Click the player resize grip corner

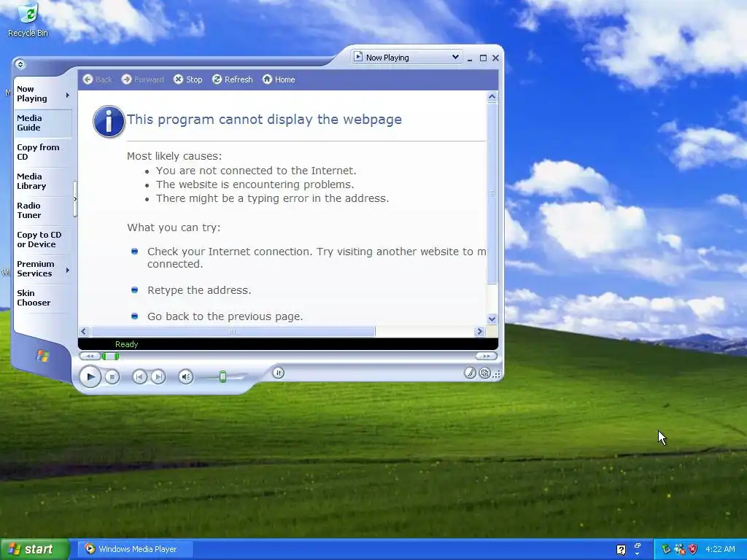click(497, 374)
